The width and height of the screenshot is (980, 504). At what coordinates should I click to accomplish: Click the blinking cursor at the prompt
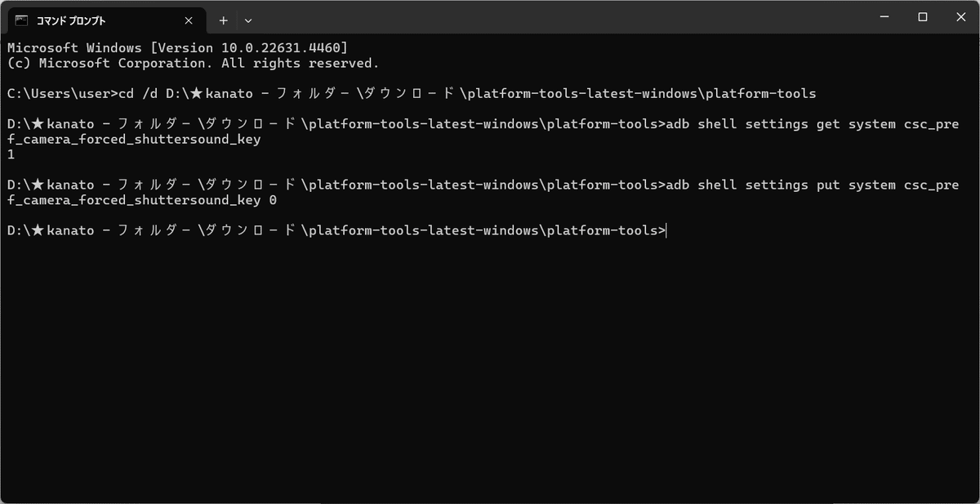[666, 230]
